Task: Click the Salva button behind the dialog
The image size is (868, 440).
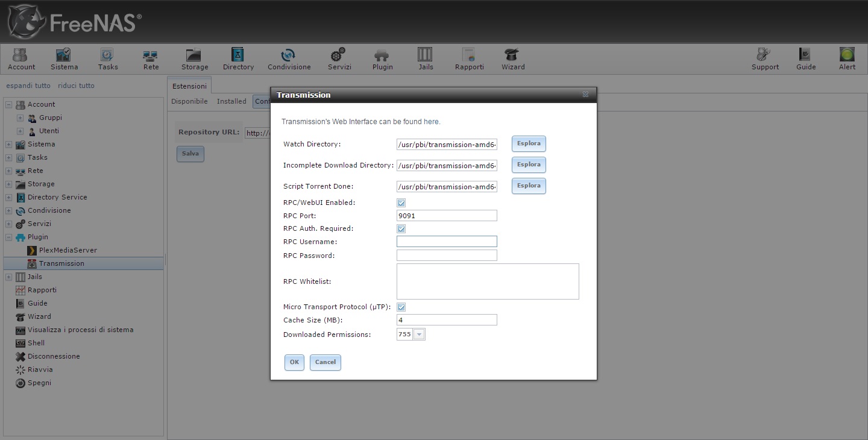Action: coord(190,154)
